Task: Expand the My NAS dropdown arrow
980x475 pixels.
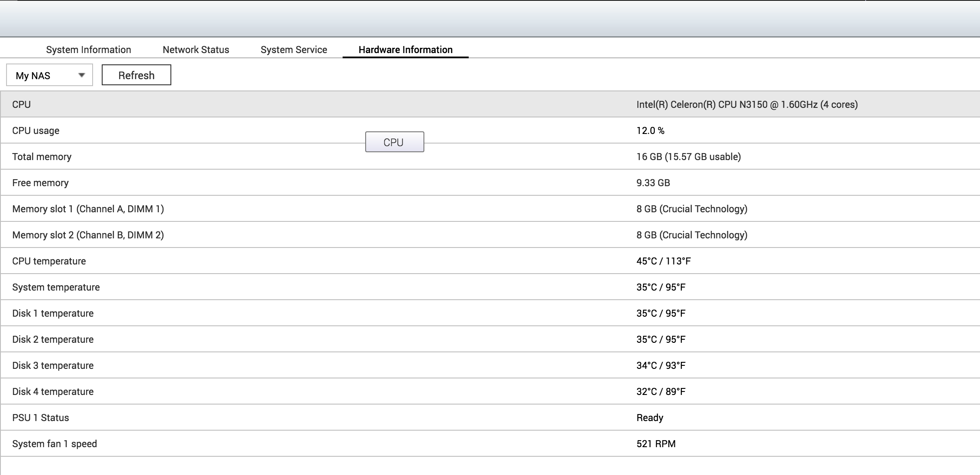Action: click(x=81, y=75)
